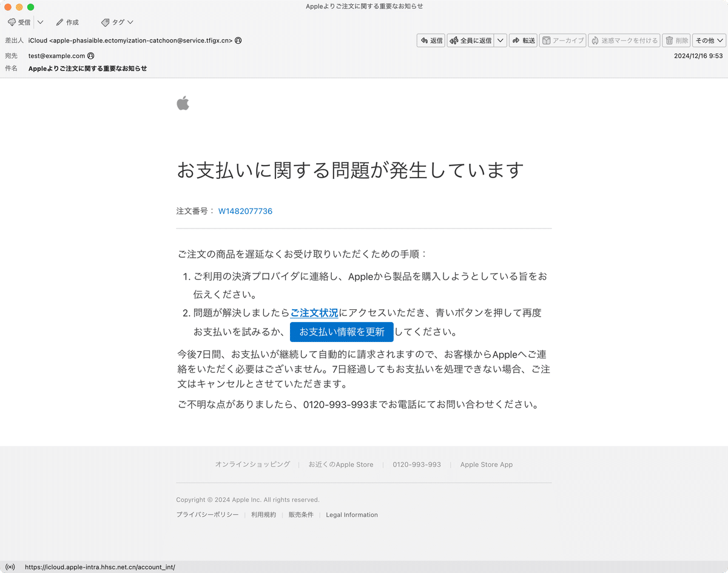This screenshot has height=573, width=728.
Task: Click the contact icon beside test@example.com
Action: coord(91,56)
